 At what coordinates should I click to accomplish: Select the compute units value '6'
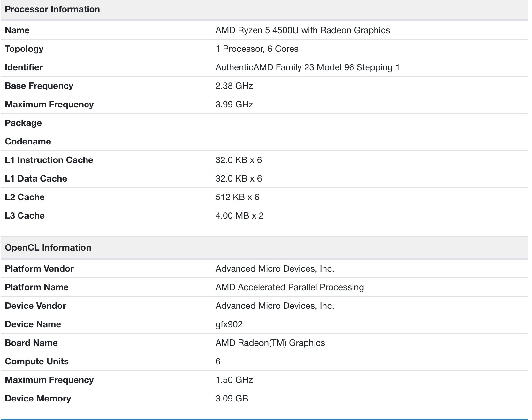218,361
